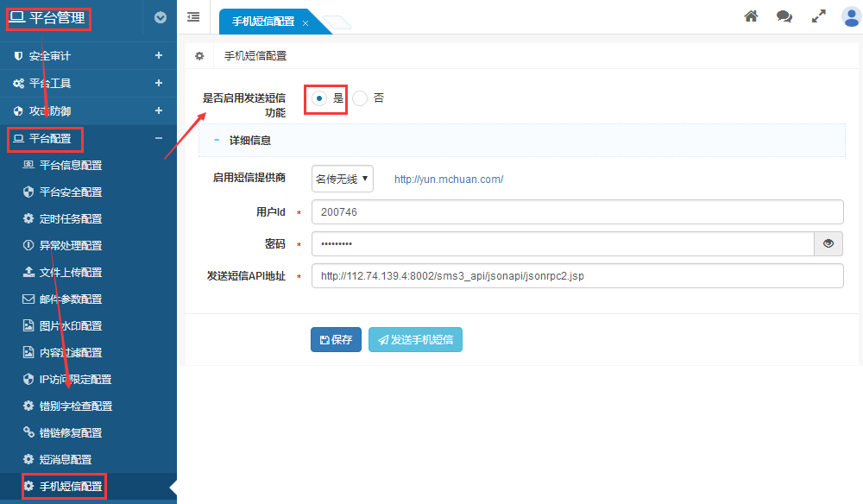Click the home icon in top bar

click(751, 16)
